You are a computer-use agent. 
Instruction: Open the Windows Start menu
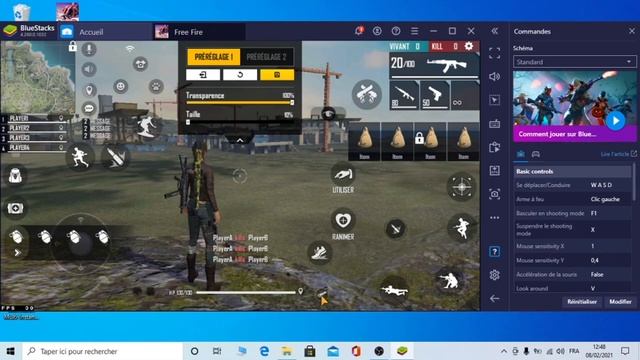click(11, 351)
